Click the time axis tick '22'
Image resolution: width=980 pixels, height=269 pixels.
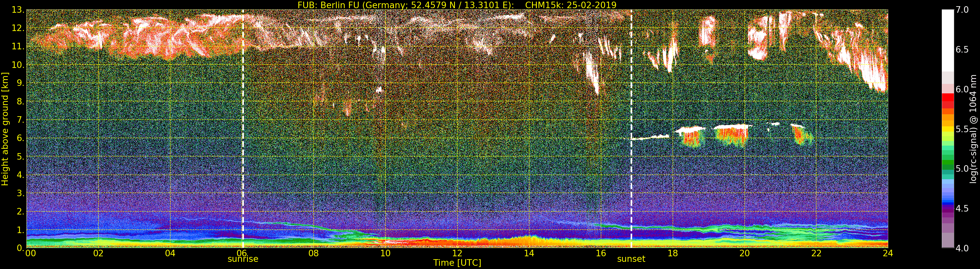pyautogui.click(x=816, y=253)
